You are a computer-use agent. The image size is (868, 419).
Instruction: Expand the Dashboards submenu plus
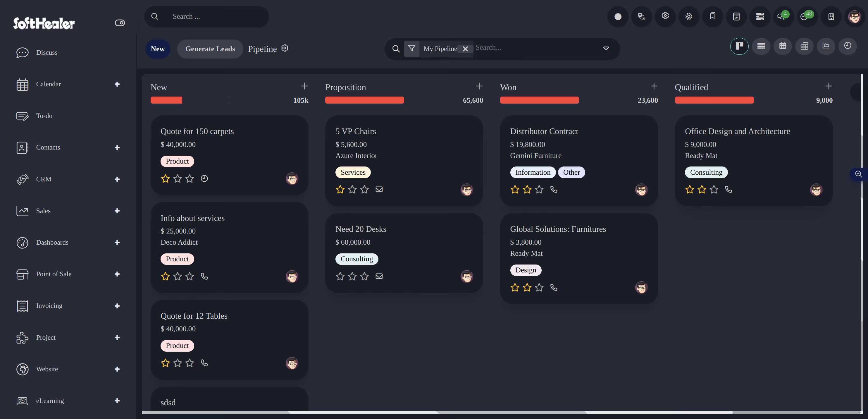(117, 243)
